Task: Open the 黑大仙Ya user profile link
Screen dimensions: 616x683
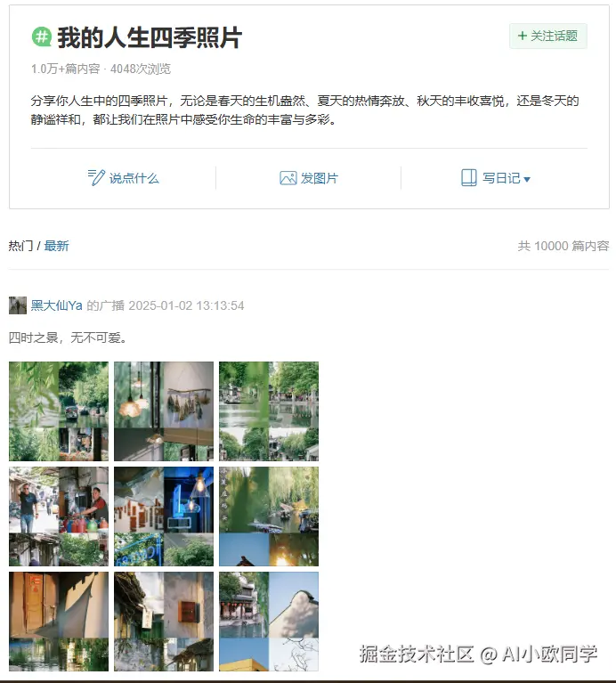Action: coord(57,305)
